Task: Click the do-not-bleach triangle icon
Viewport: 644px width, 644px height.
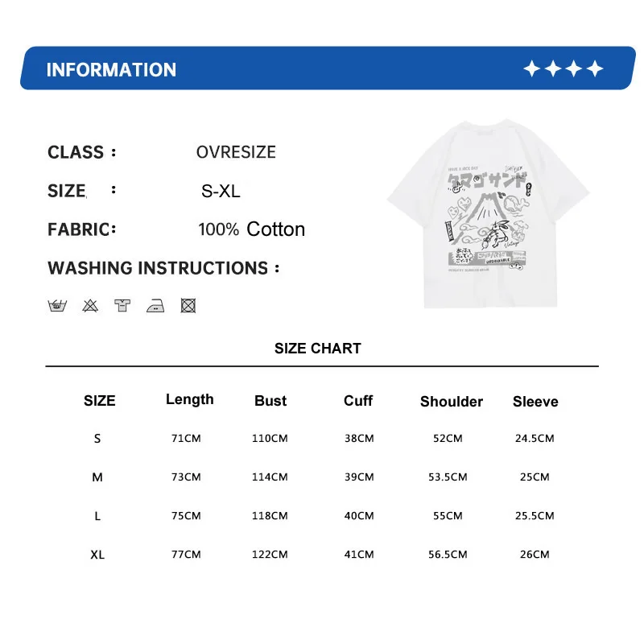Action: pos(90,306)
